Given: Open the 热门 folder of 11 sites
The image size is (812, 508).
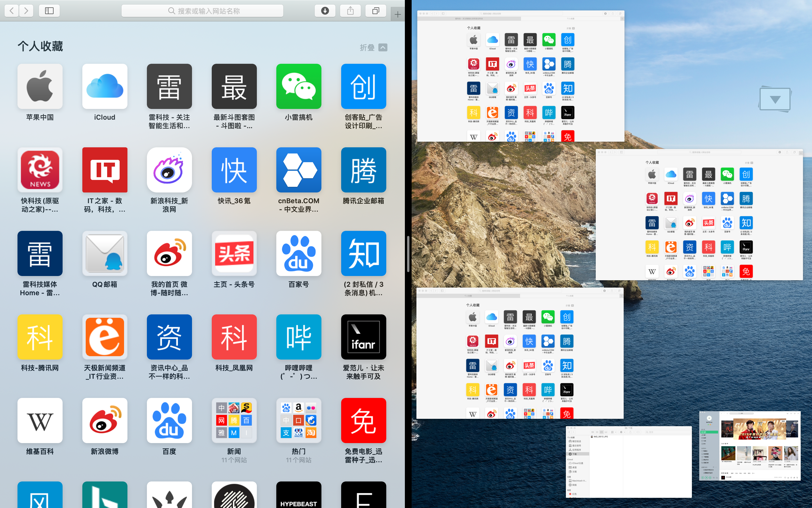Looking at the screenshot, I should [x=299, y=421].
